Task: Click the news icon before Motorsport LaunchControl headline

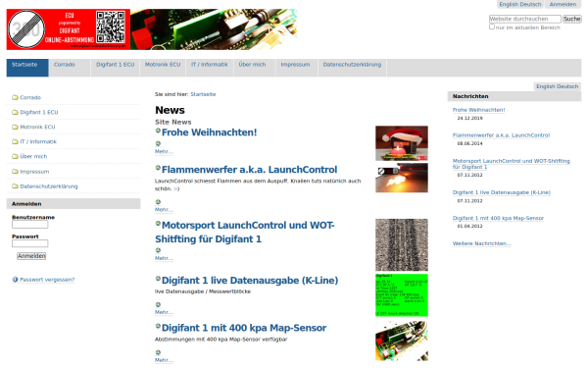Action: pos(158,224)
